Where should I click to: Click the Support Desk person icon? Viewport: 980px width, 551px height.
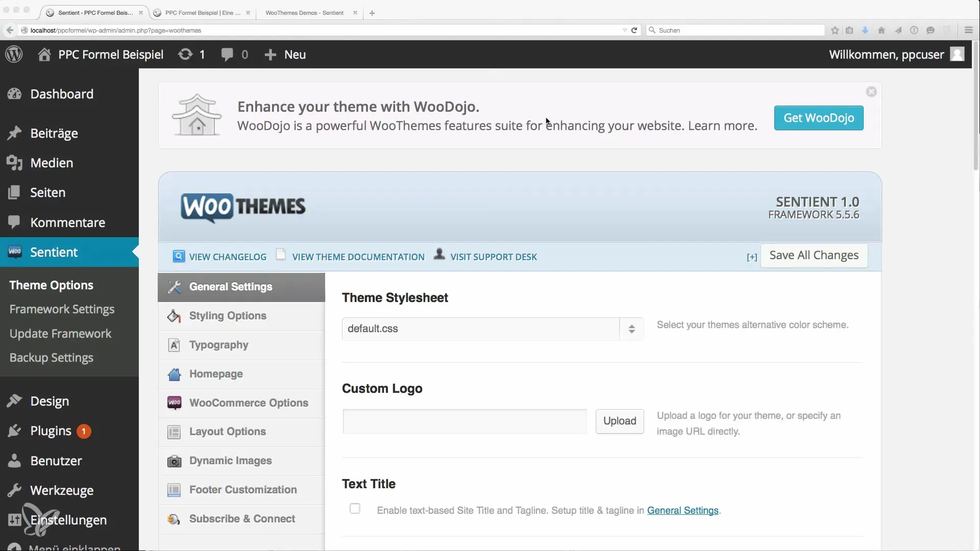(439, 254)
